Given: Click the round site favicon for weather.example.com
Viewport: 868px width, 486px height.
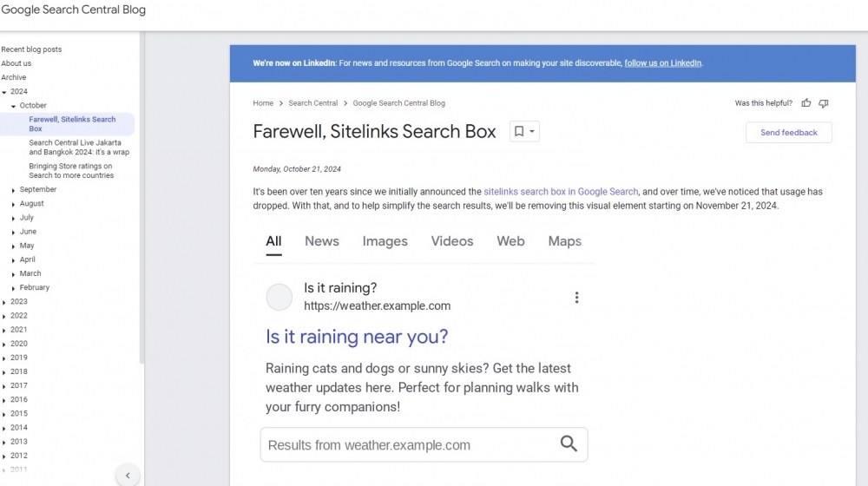Looking at the screenshot, I should [x=279, y=297].
